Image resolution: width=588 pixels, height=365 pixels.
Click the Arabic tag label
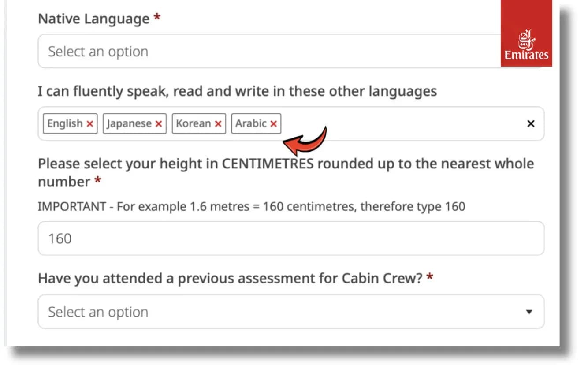[x=250, y=124]
